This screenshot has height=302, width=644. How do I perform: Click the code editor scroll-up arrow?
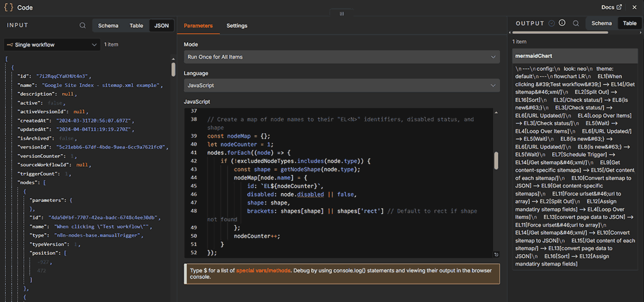496,112
